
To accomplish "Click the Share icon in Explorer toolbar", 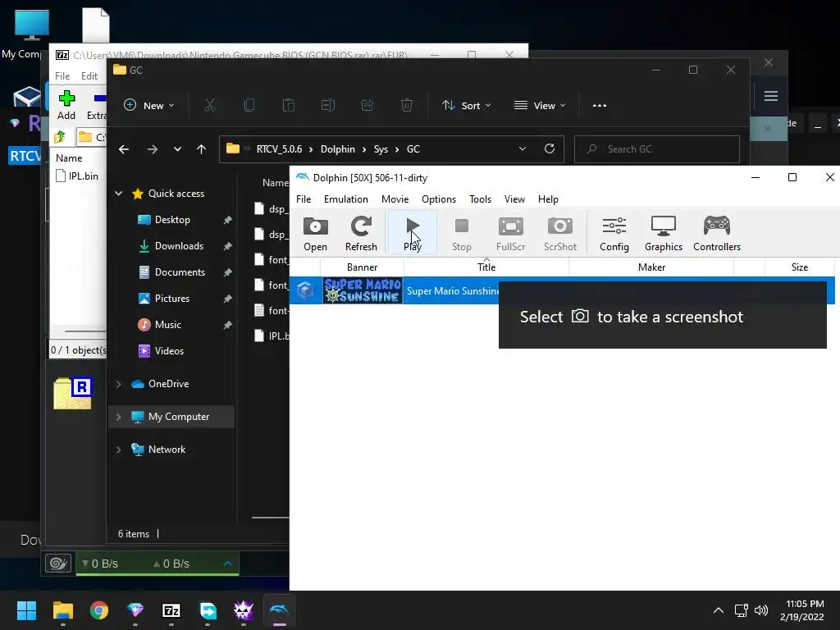I will 367,106.
